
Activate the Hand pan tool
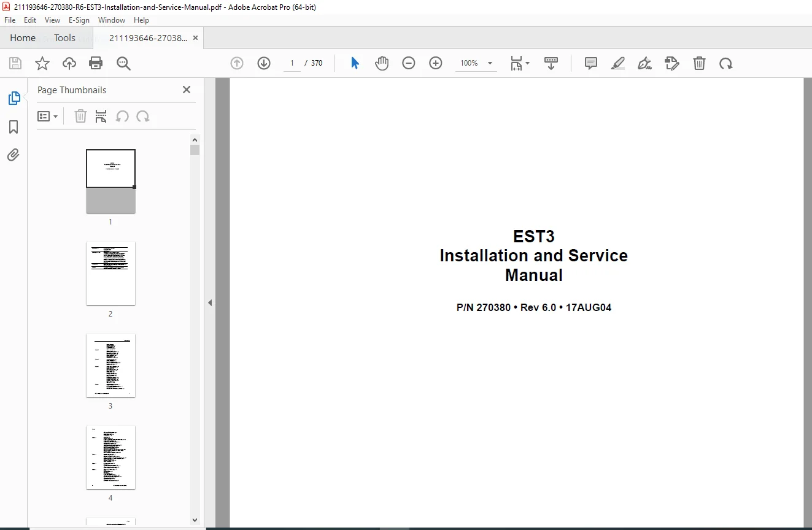(382, 63)
